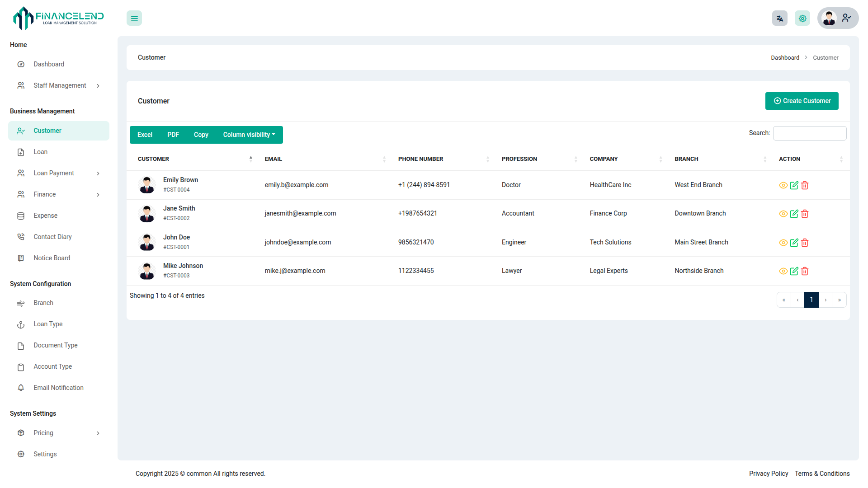Export the table using the Excel button
Image resolution: width=868 pixels, height=488 pixels.
pyautogui.click(x=145, y=135)
